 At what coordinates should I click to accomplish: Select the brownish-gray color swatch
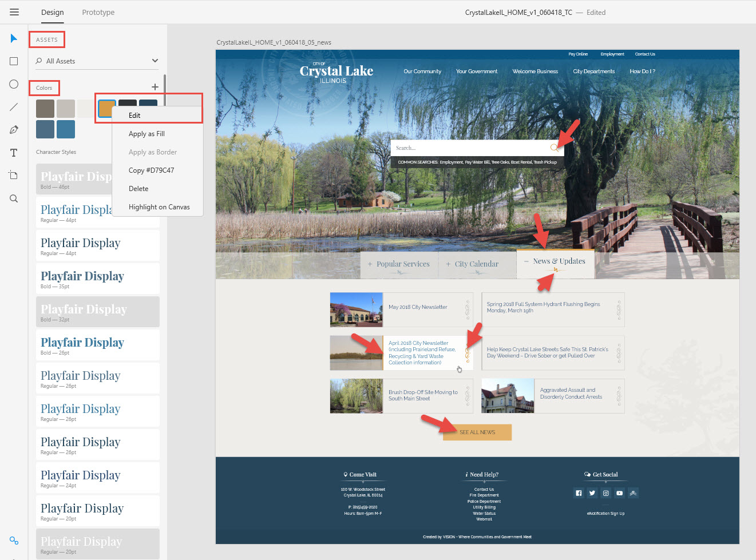45,109
